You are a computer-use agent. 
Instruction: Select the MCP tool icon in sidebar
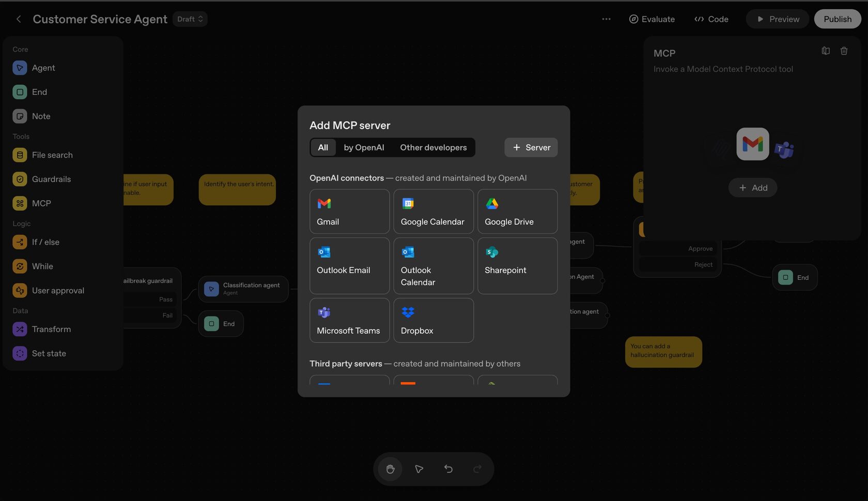[20, 203]
